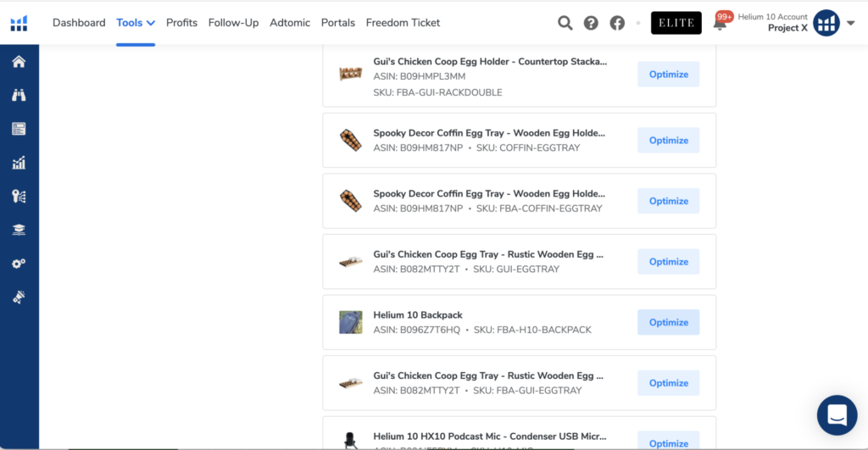Select the binoculars icon in sidebar

pos(19,95)
